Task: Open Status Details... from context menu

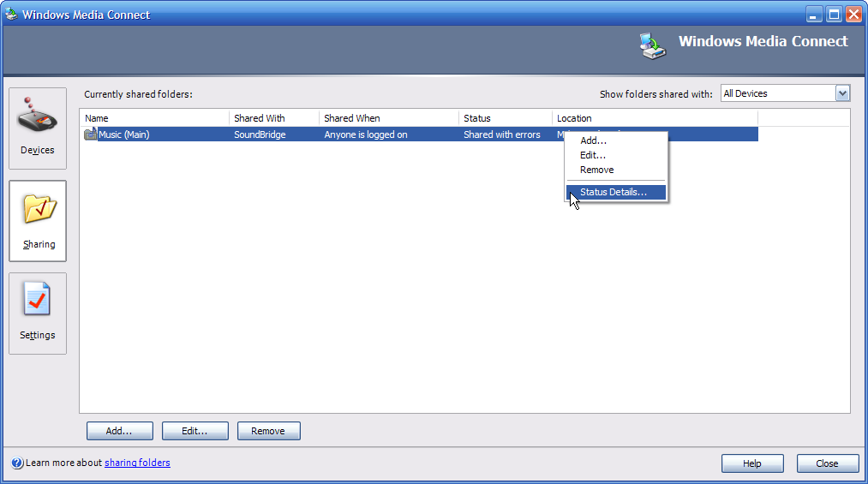Action: click(615, 192)
